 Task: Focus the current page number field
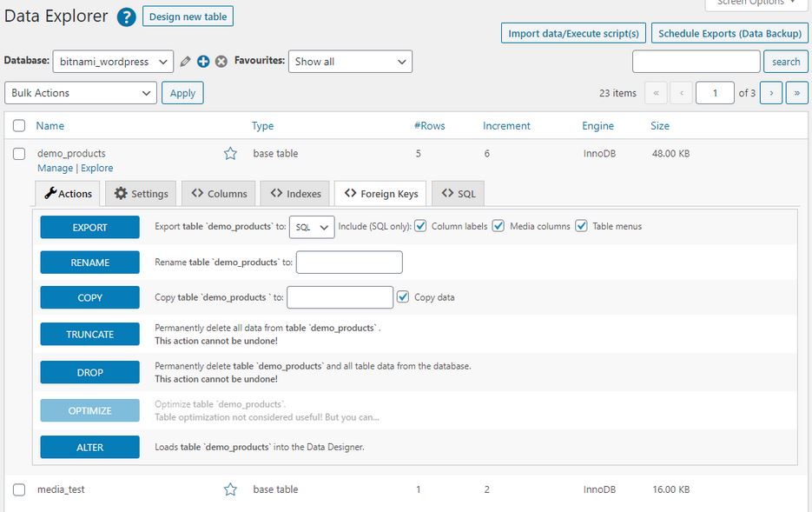(x=715, y=93)
